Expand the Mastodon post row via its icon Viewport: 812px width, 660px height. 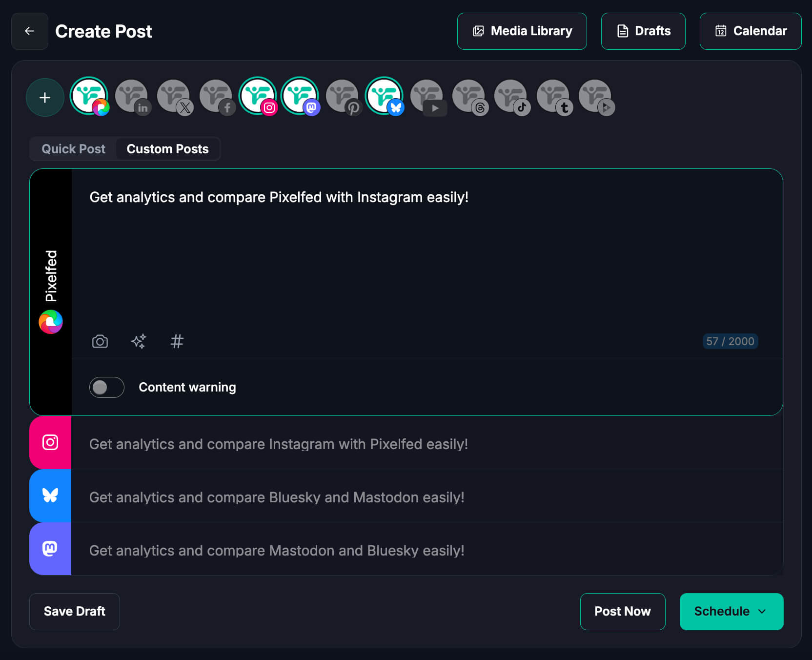50,549
